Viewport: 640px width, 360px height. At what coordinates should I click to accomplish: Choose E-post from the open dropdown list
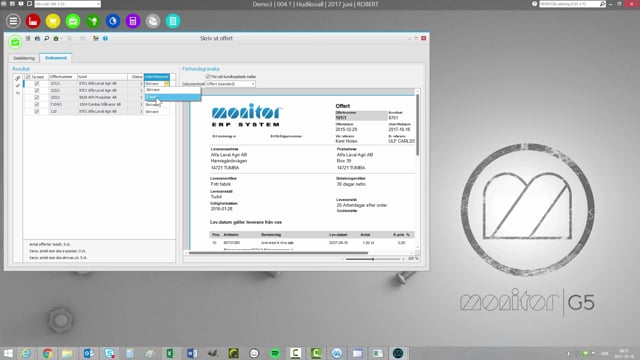click(173, 97)
